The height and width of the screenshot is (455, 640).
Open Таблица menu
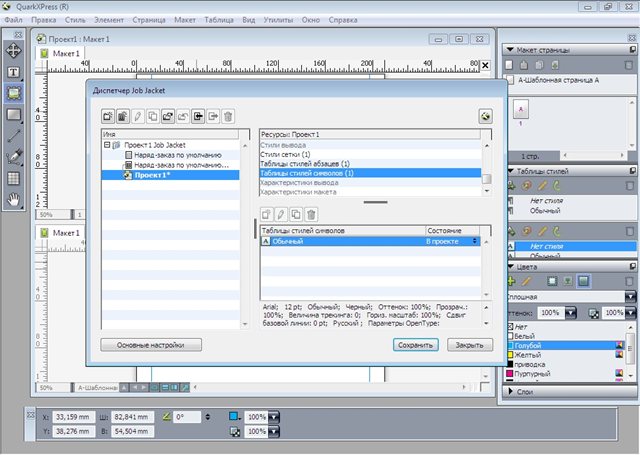pyautogui.click(x=219, y=20)
